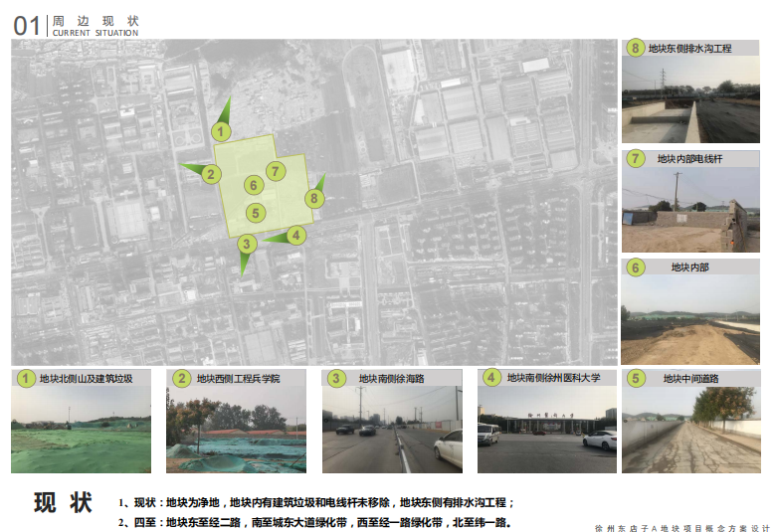
Task: Click the caption 地块南侧徐海路
Action: click(391, 379)
